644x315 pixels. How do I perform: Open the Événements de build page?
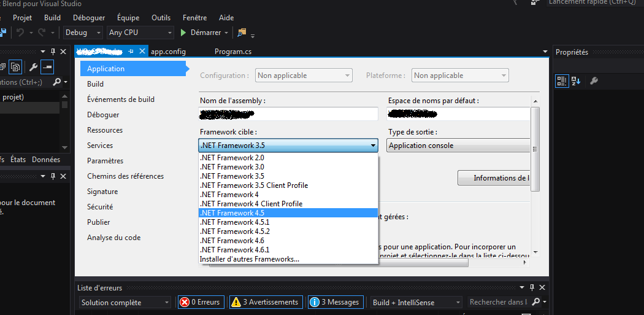click(121, 99)
